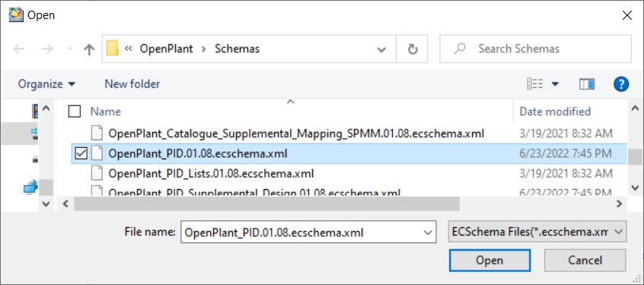Click the Forward navigation arrow
Screen dimensions: 644x285
47,49
